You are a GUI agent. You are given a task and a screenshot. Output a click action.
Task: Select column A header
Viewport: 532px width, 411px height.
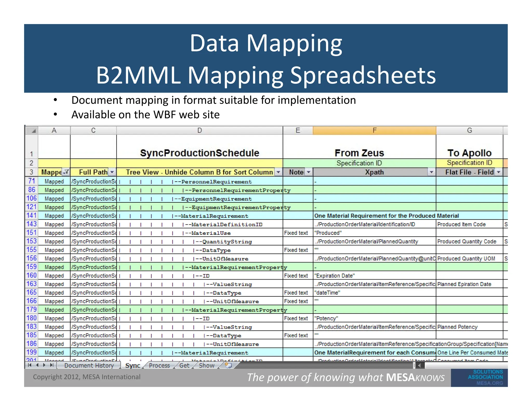tap(54, 130)
